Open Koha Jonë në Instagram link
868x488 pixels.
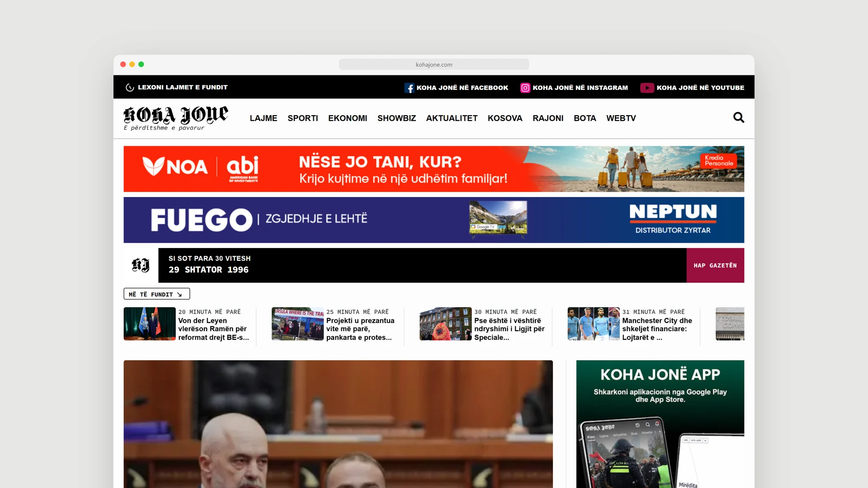pos(580,88)
